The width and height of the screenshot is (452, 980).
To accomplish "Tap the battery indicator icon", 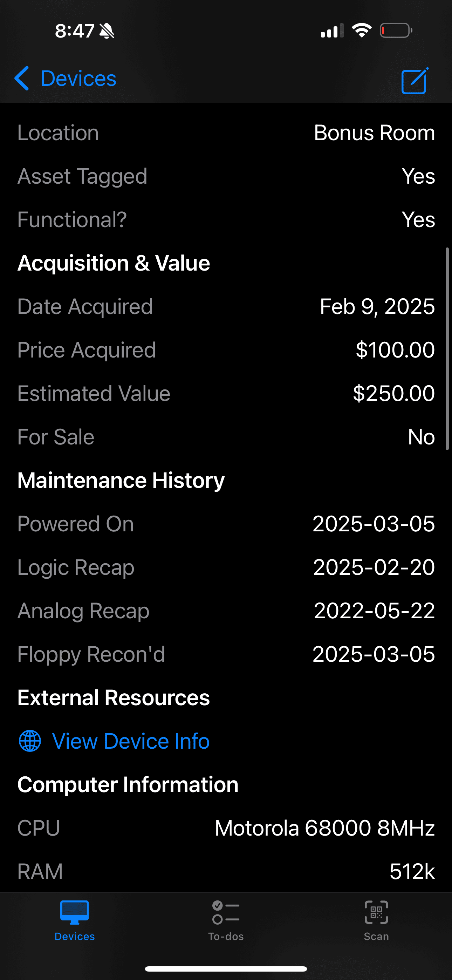I will (x=396, y=30).
